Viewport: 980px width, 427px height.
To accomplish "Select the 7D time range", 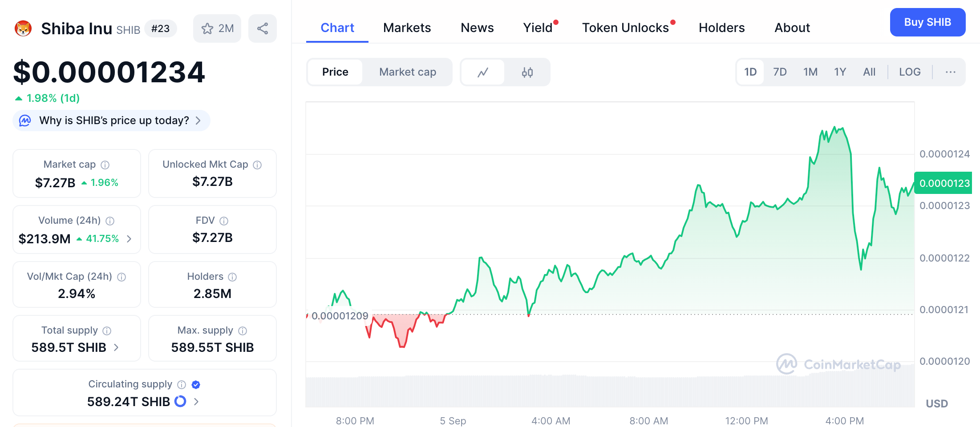I will pyautogui.click(x=780, y=72).
